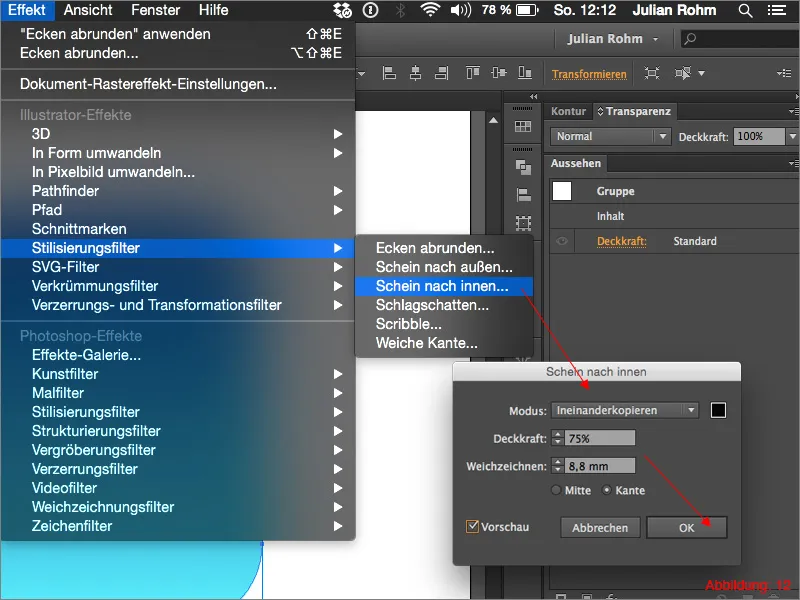Click Abbrechen button
The height and width of the screenshot is (600, 800).
(x=600, y=528)
